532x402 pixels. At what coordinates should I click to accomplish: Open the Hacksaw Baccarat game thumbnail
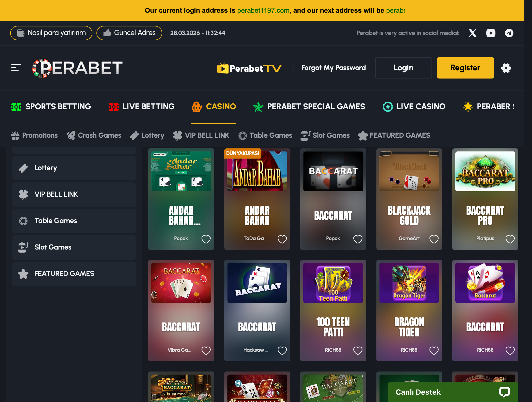pos(257,283)
